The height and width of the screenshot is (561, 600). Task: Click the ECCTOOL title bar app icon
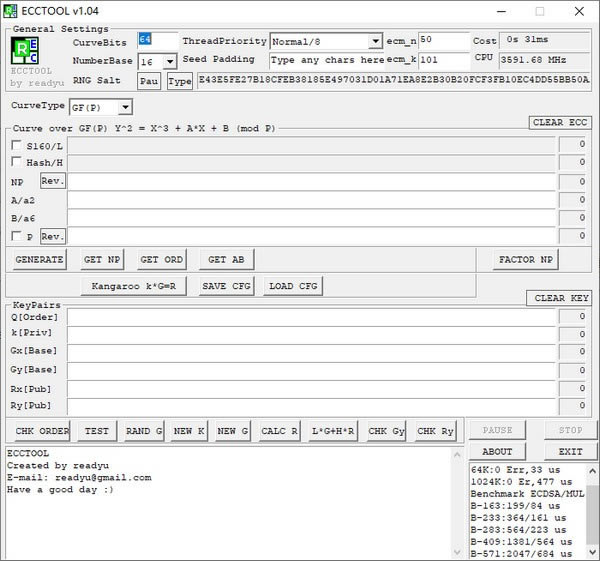tap(11, 11)
